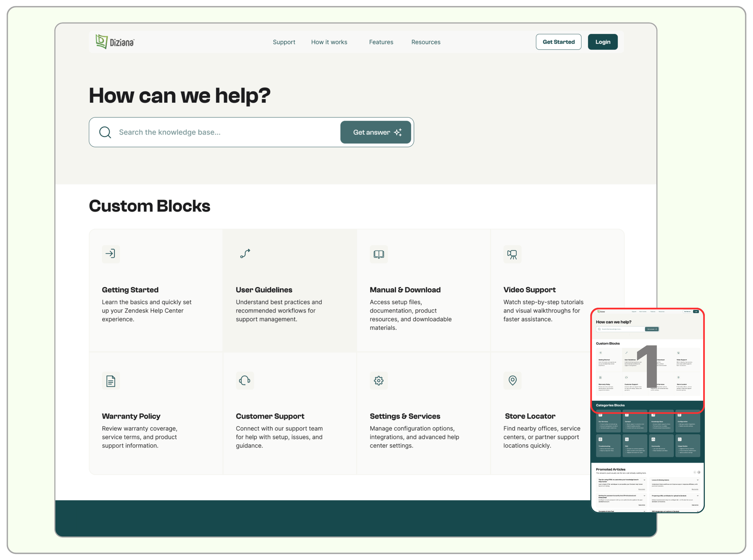Click the page preview thumbnail

pyautogui.click(x=647, y=410)
